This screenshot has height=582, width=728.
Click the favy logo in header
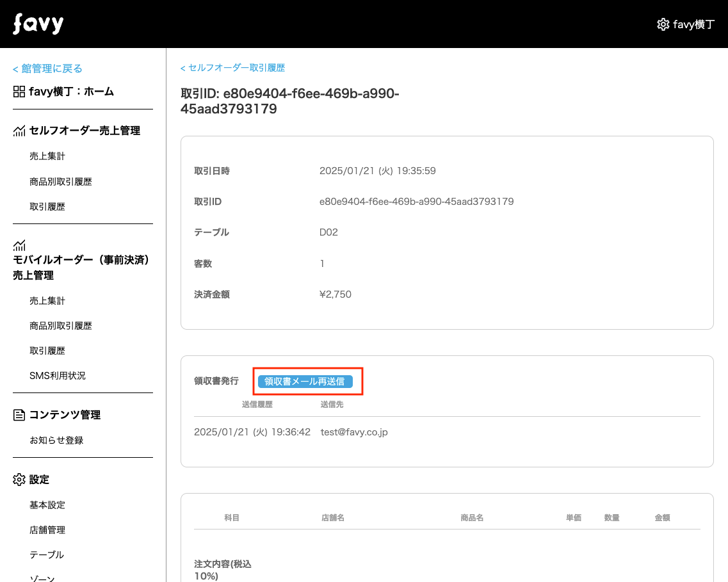[38, 24]
